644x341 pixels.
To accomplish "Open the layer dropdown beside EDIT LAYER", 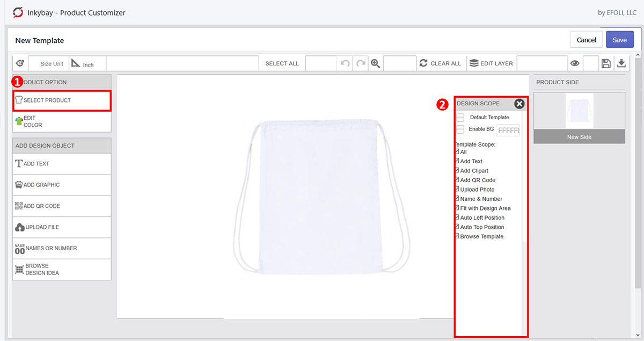I will coord(542,63).
